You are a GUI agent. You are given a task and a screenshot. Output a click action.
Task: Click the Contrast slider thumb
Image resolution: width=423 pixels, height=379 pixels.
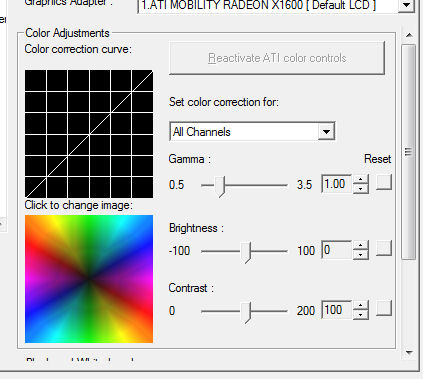[246, 313]
